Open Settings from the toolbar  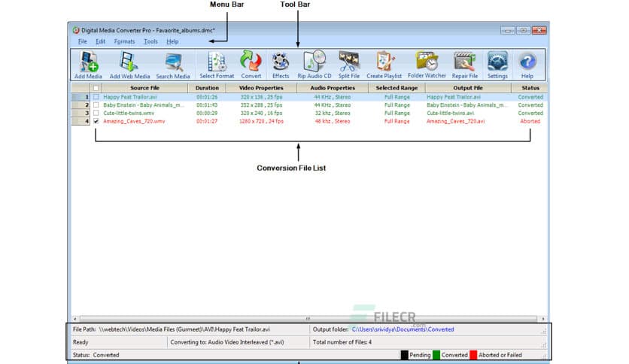497,65
